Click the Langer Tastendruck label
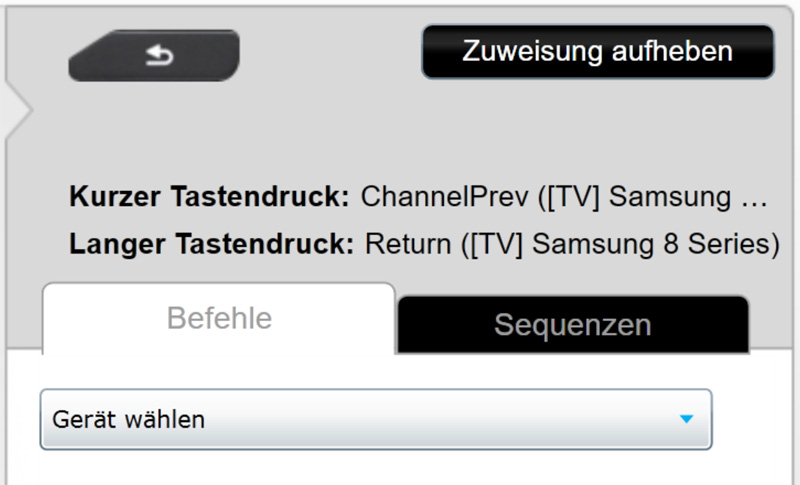This screenshot has width=800, height=485. coord(211,243)
